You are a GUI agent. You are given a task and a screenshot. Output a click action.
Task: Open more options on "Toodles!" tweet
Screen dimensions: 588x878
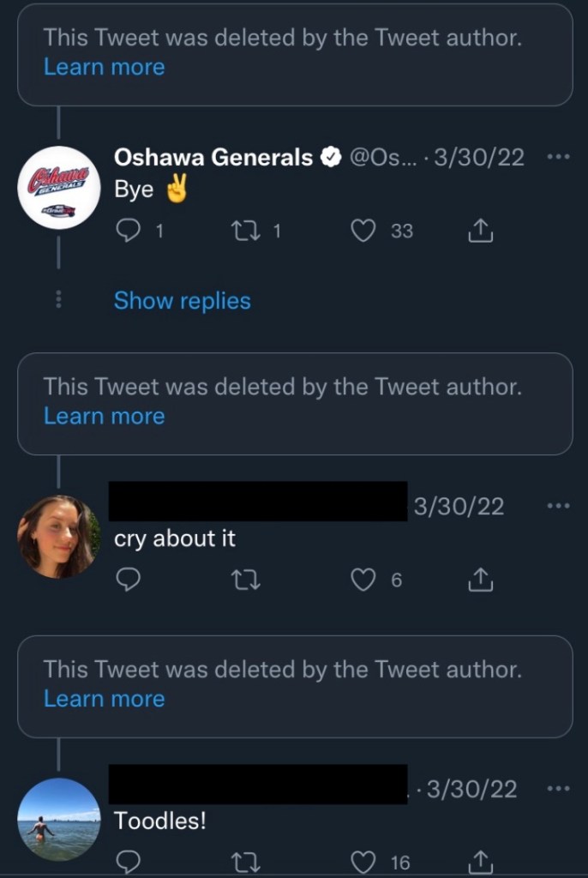pyautogui.click(x=557, y=789)
